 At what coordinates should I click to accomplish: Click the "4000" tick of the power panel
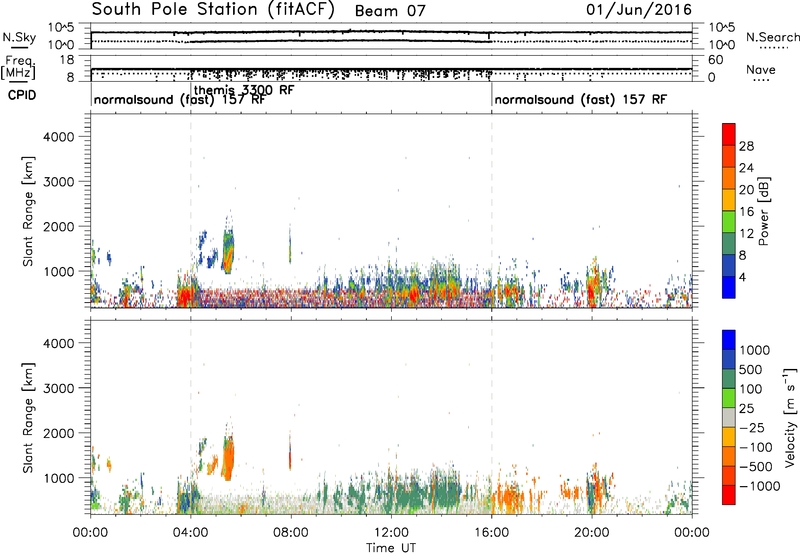(59, 137)
